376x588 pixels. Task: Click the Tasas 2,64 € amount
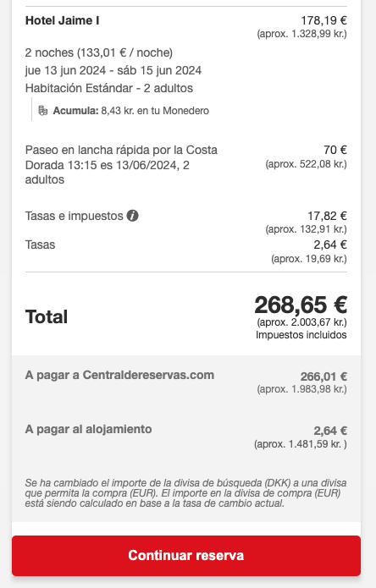[330, 245]
